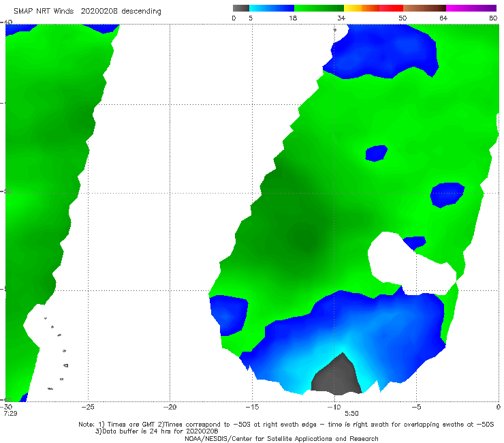Click the color bar label '18'
This screenshot has height=443, width=504.
click(293, 18)
